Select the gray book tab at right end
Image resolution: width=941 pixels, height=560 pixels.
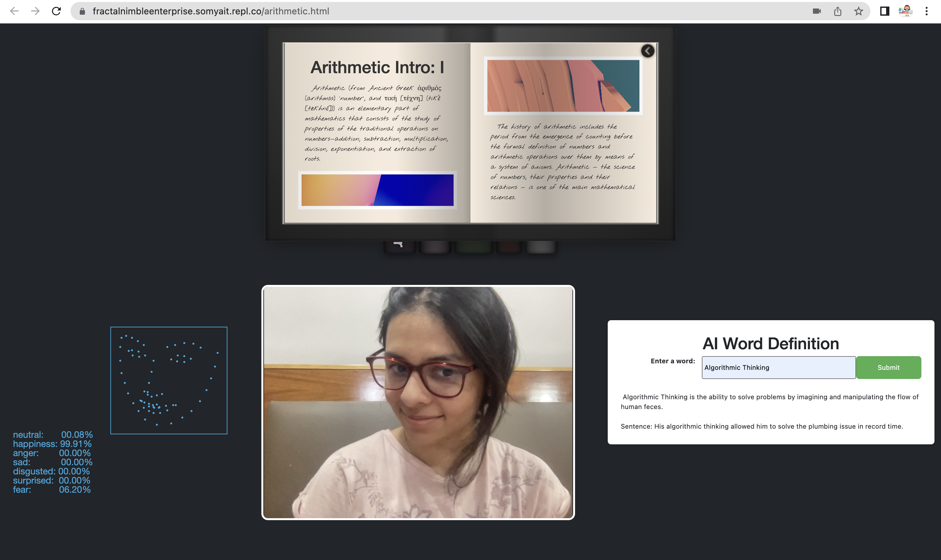[541, 247]
